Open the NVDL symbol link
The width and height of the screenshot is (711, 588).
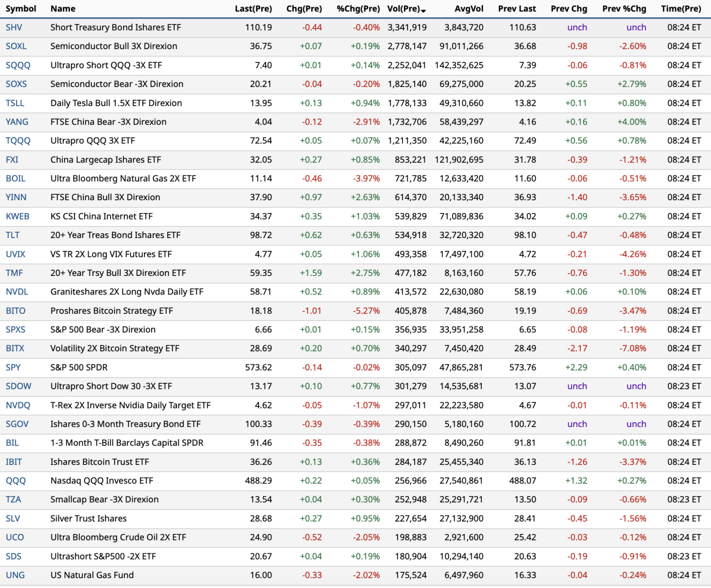(17, 292)
